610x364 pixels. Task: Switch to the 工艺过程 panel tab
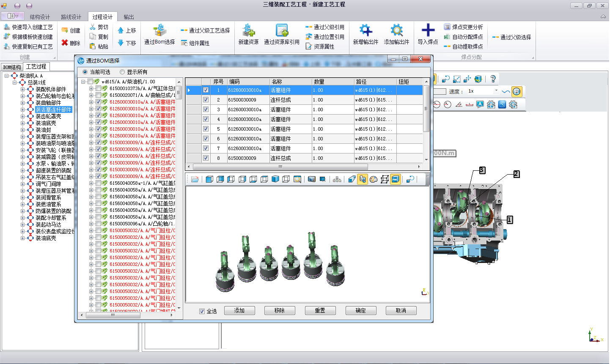tap(36, 66)
